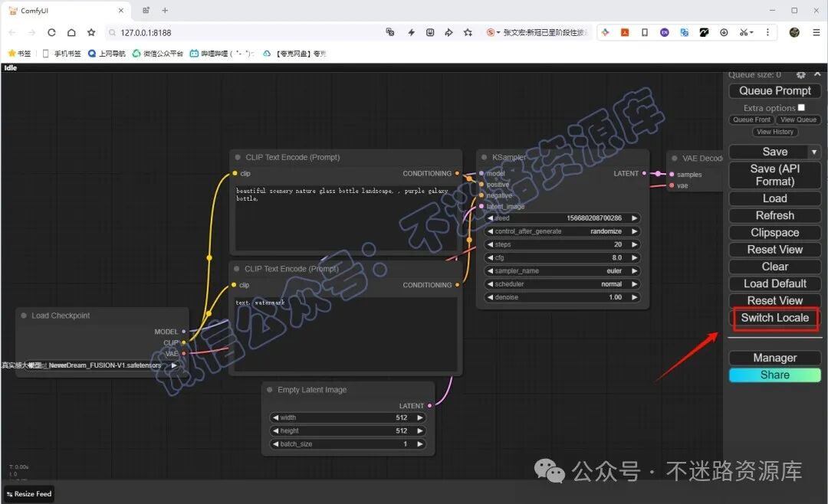This screenshot has height=504, width=828.
Task: Go to browser home page
Action: pos(71,33)
